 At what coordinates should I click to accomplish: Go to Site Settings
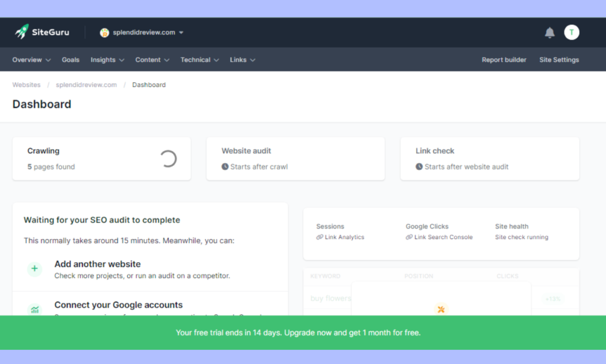tap(559, 60)
